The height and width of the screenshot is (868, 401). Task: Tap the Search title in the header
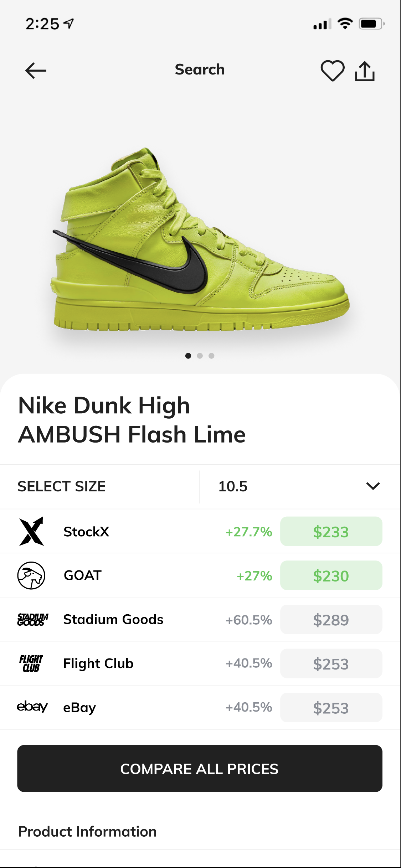click(200, 69)
